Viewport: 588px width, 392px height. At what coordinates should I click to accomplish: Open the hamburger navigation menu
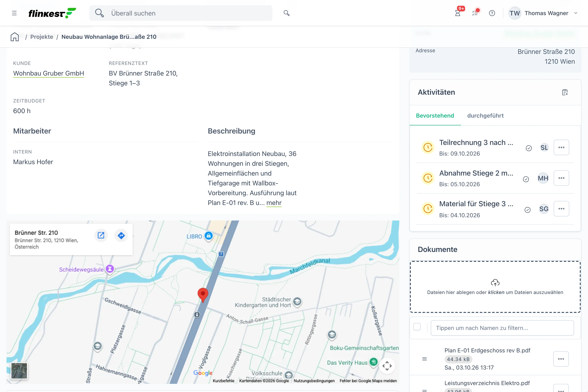14,13
